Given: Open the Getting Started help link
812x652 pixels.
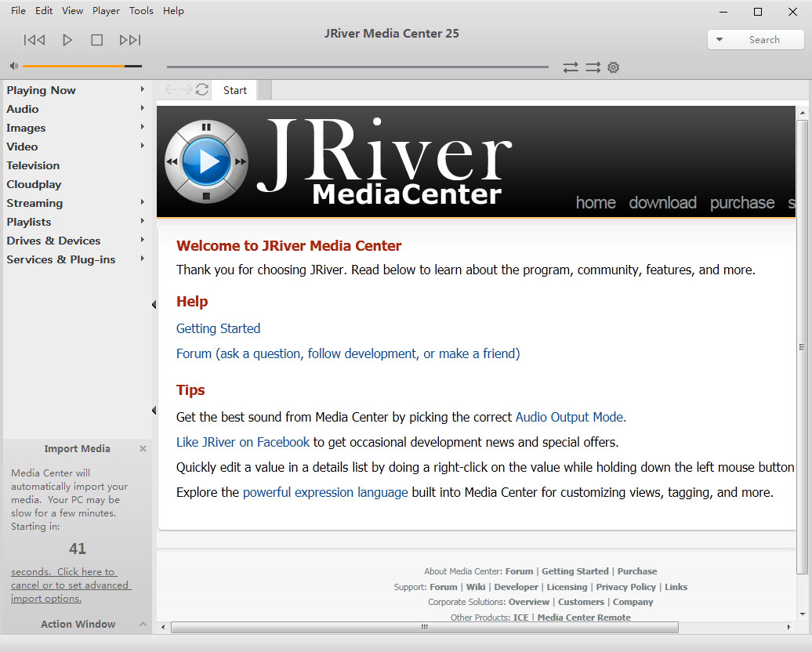Looking at the screenshot, I should click(x=218, y=328).
